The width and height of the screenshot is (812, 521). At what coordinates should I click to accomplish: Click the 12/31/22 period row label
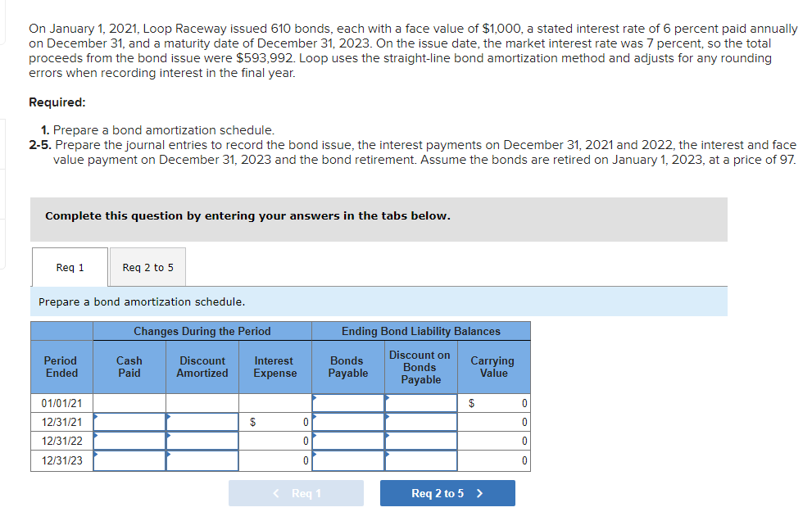(x=61, y=441)
